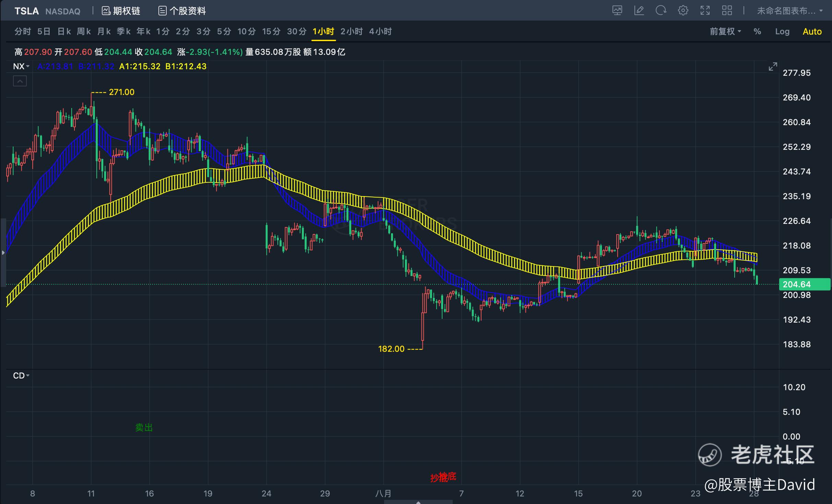Click the bottom timeline scroll handle
This screenshot has height=504, width=832.
[418, 502]
